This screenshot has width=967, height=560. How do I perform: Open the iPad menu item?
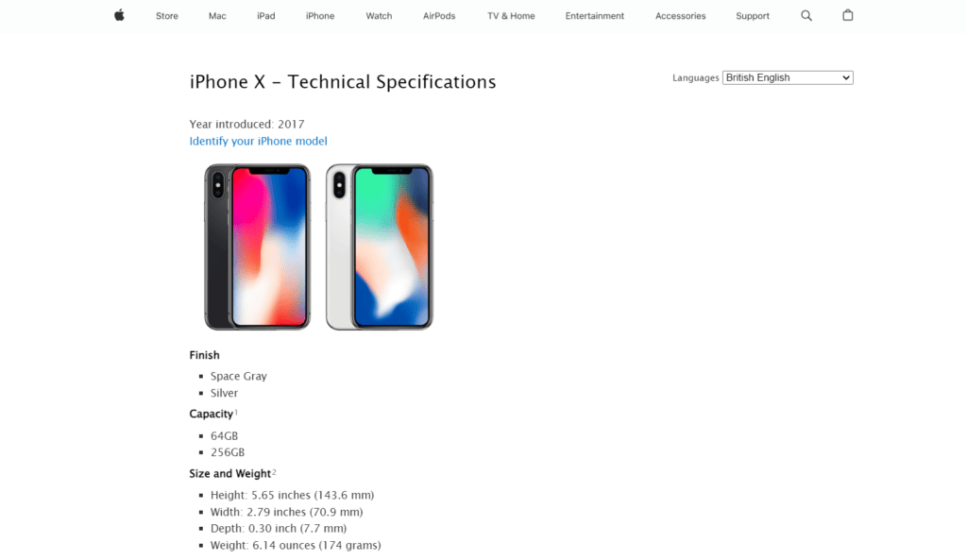(265, 15)
